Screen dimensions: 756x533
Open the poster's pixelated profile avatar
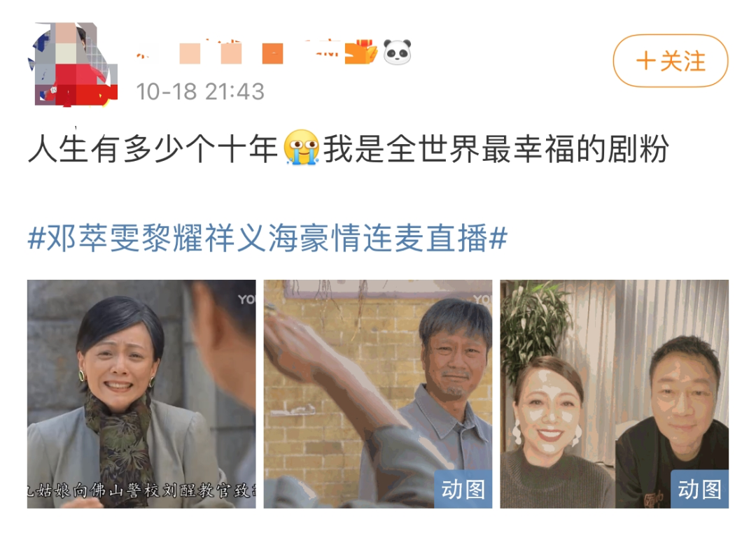73,64
